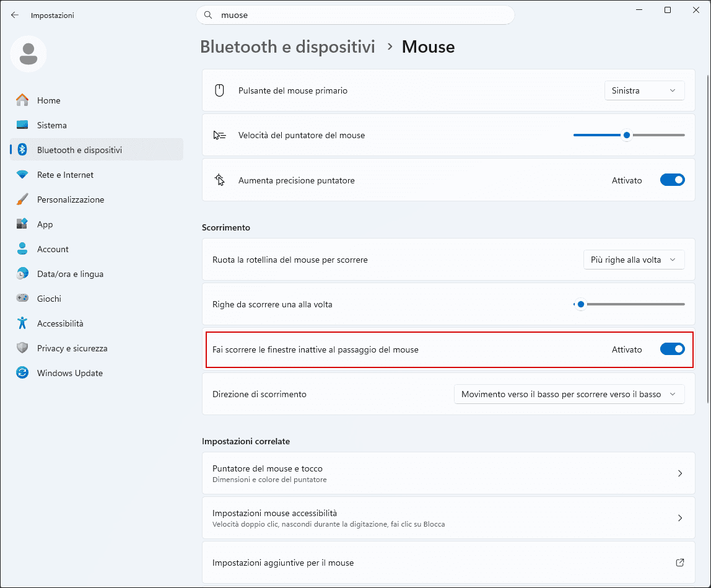
Task: Click the Giochi controller icon
Action: (22, 299)
